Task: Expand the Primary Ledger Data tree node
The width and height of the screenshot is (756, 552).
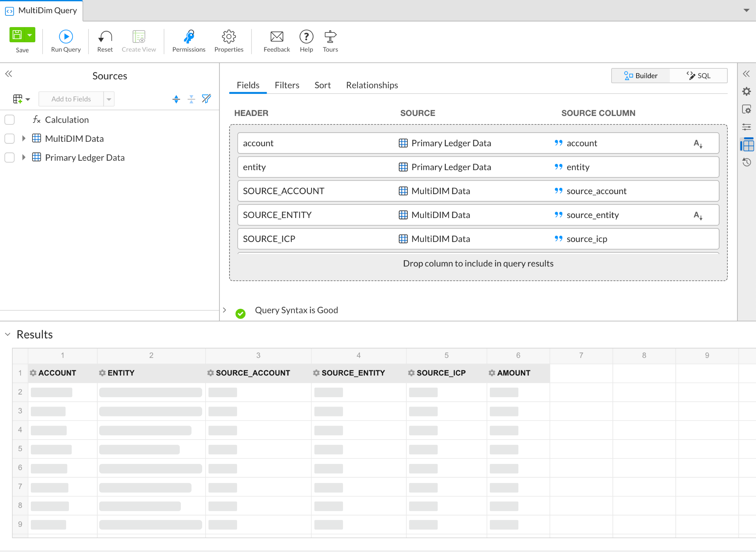Action: point(23,157)
